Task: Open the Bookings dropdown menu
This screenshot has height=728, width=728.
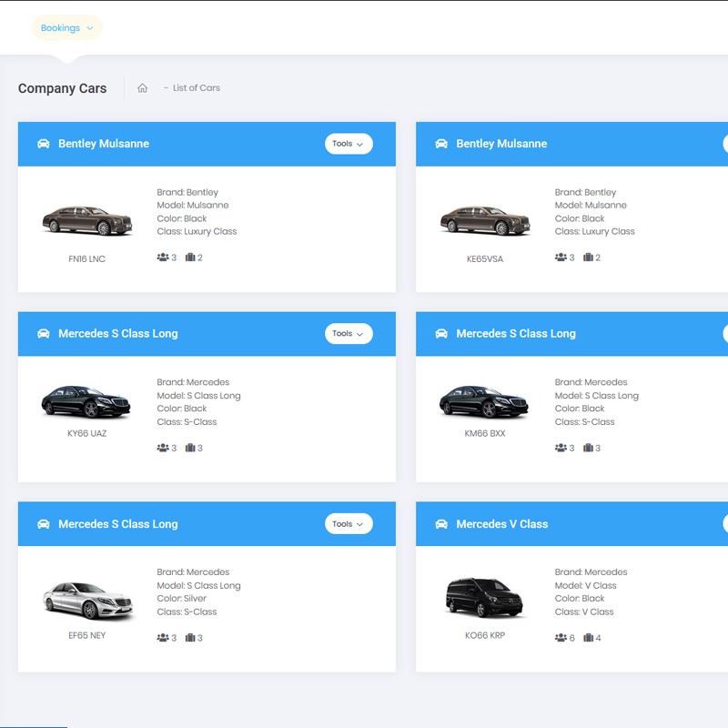Action: [66, 28]
